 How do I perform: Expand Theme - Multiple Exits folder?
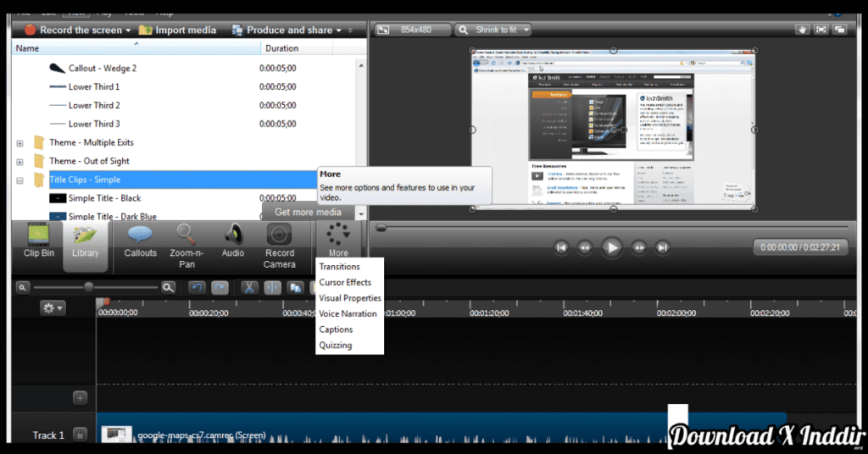[20, 143]
